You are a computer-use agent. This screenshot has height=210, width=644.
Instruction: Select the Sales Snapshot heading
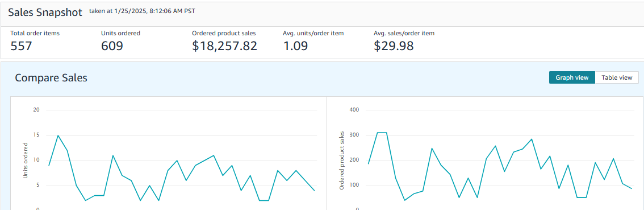click(45, 13)
